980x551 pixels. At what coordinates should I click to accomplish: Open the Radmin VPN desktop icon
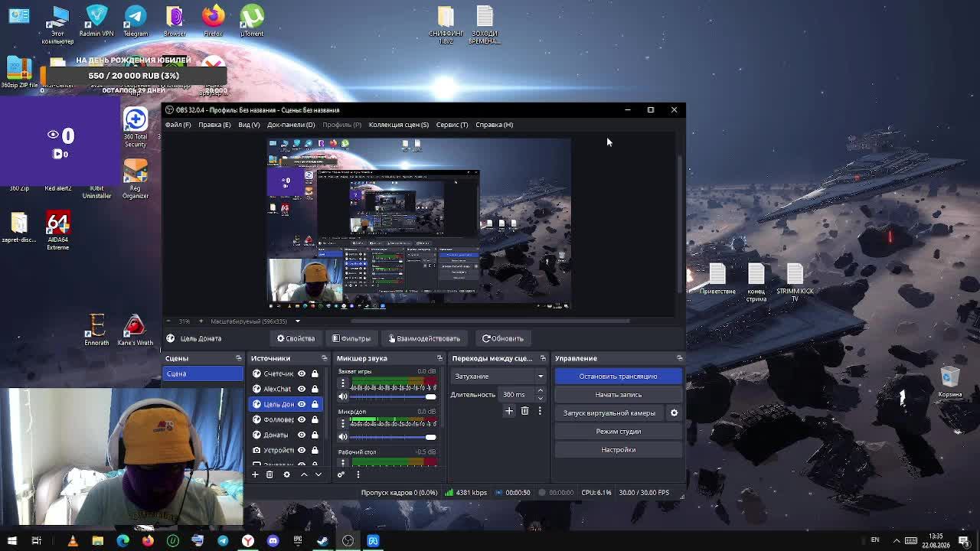pyautogui.click(x=96, y=21)
